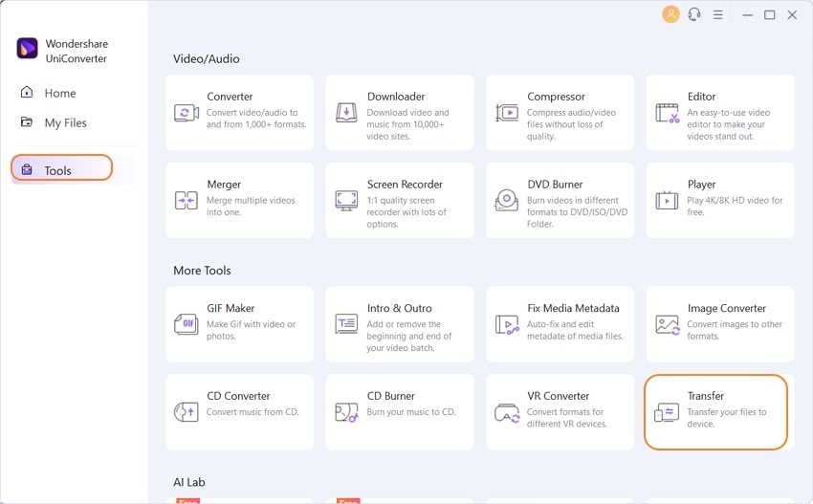
Task: Click the Fix Media Metadata icon
Action: pos(507,324)
